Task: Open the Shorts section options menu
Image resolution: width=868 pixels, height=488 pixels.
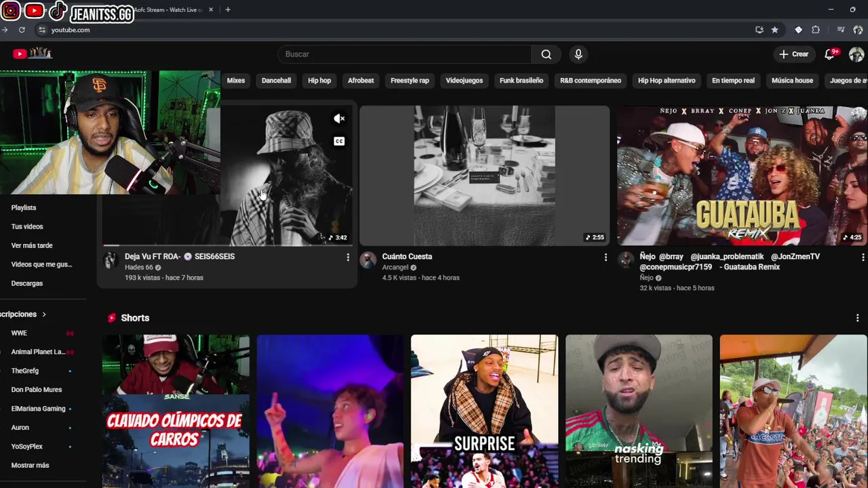Action: coord(857,318)
